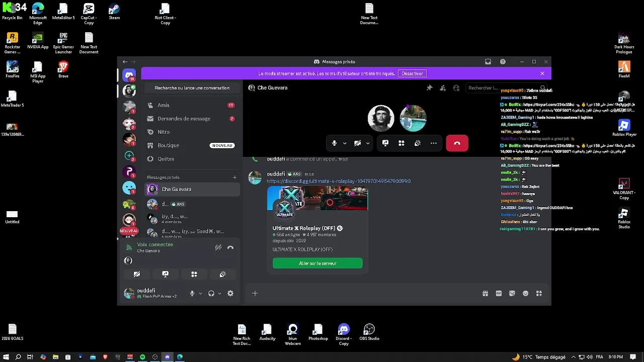644x362 pixels.
Task: Open apps launcher in message bar
Action: coord(539,294)
